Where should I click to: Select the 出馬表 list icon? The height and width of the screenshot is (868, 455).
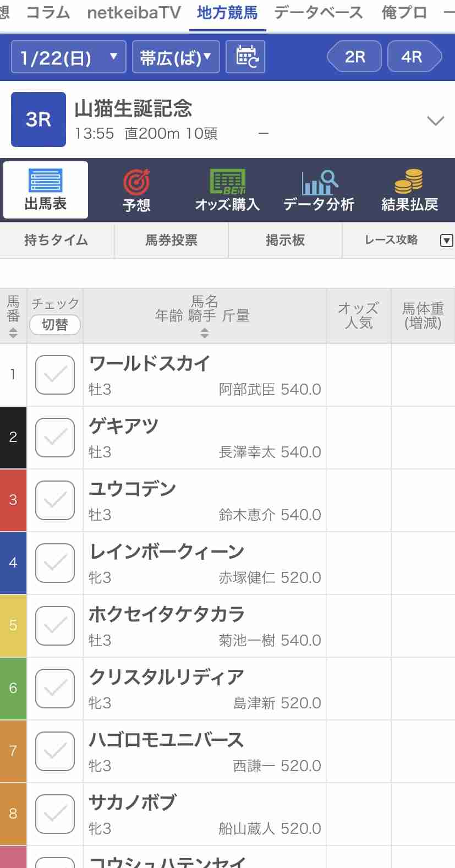(x=46, y=180)
